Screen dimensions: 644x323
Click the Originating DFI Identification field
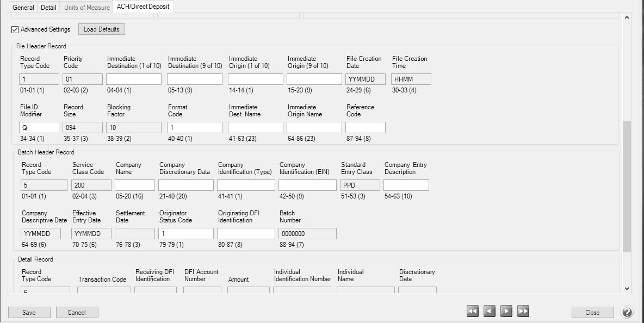[246, 234]
